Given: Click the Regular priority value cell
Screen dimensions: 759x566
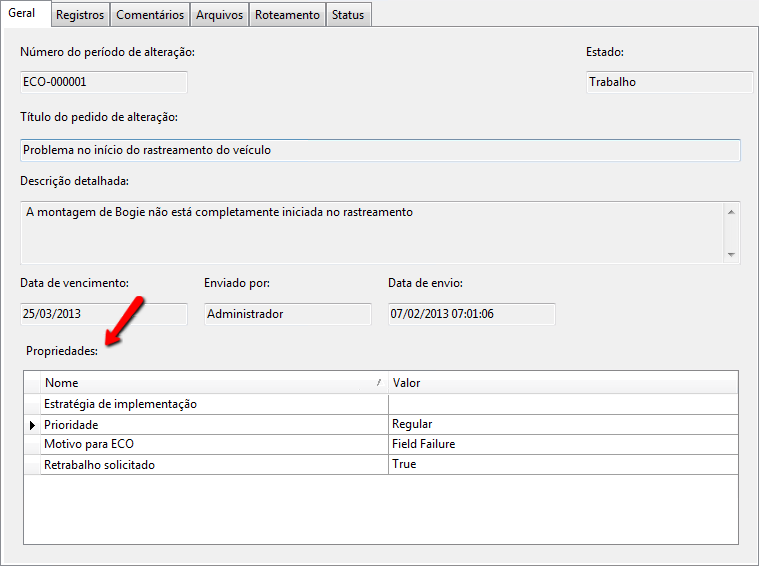Looking at the screenshot, I should [x=563, y=425].
